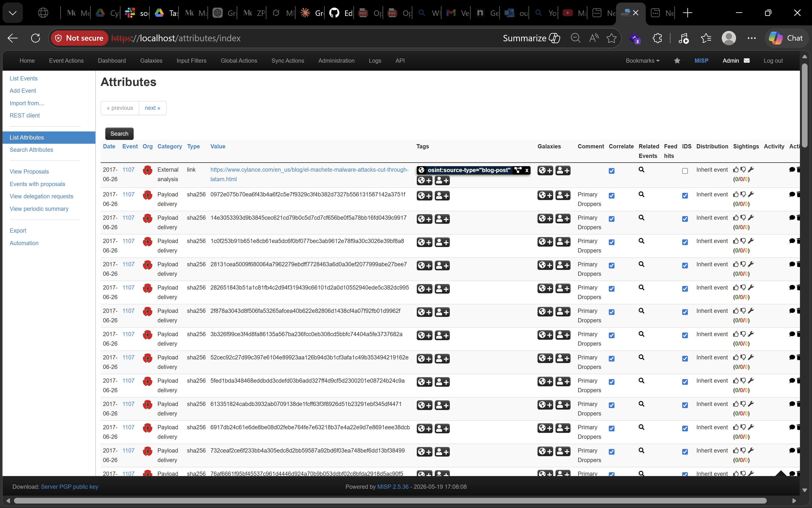
Task: Expand the Bookmarks dropdown in the navbar
Action: click(642, 61)
